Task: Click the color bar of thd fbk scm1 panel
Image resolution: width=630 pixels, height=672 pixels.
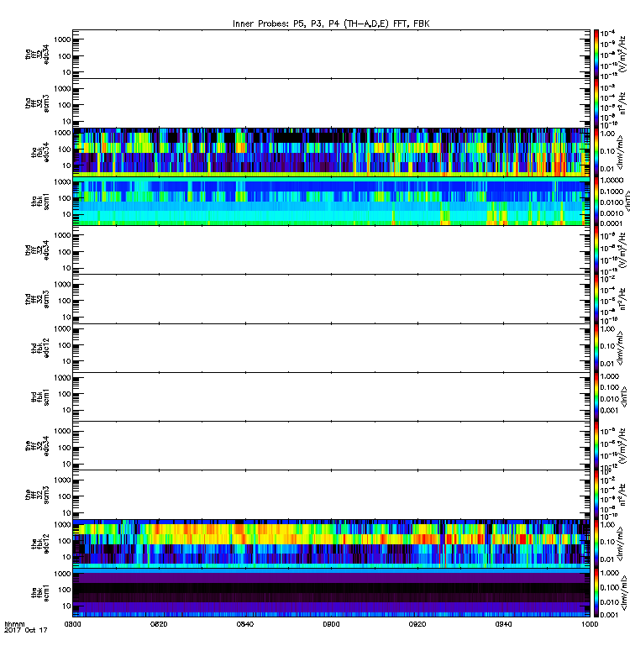Action: point(596,396)
